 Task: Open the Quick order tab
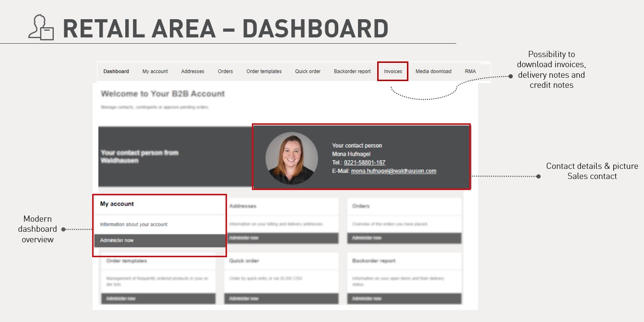point(308,72)
